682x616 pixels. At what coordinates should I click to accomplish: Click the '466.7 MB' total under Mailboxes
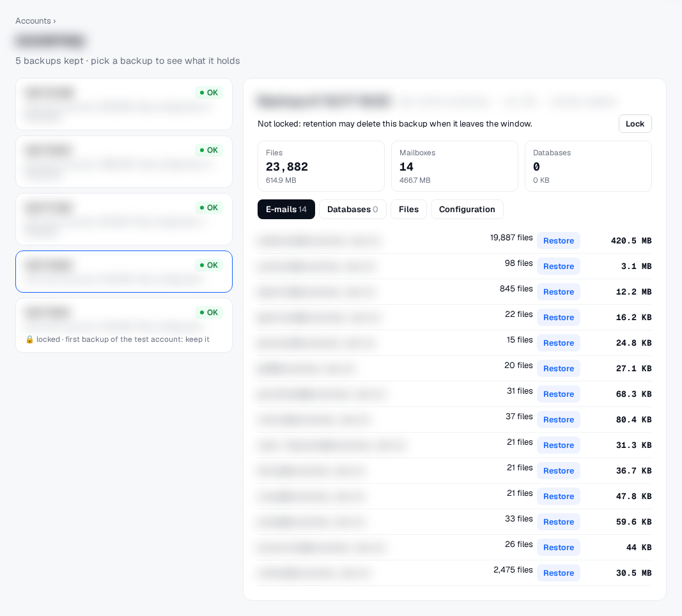click(415, 180)
